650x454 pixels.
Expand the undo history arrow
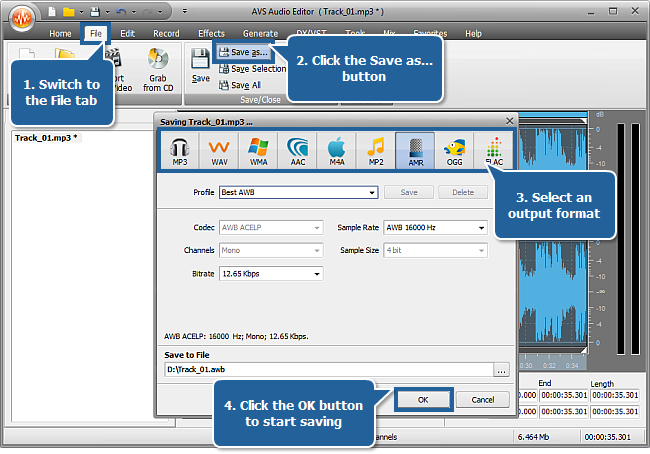pos(133,12)
